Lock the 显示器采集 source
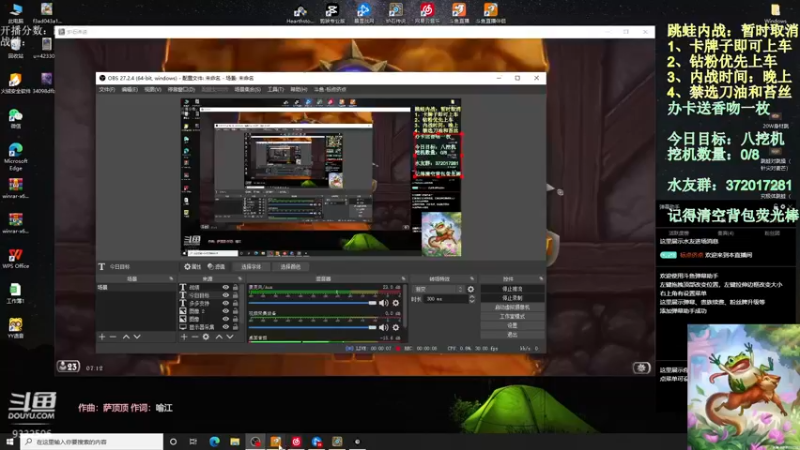800x450 pixels. click(235, 327)
